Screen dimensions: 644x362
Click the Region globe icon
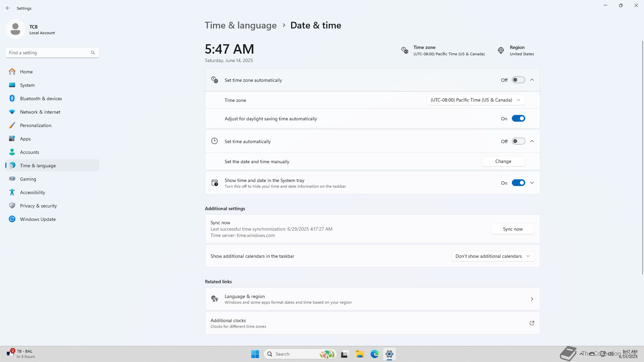501,50
